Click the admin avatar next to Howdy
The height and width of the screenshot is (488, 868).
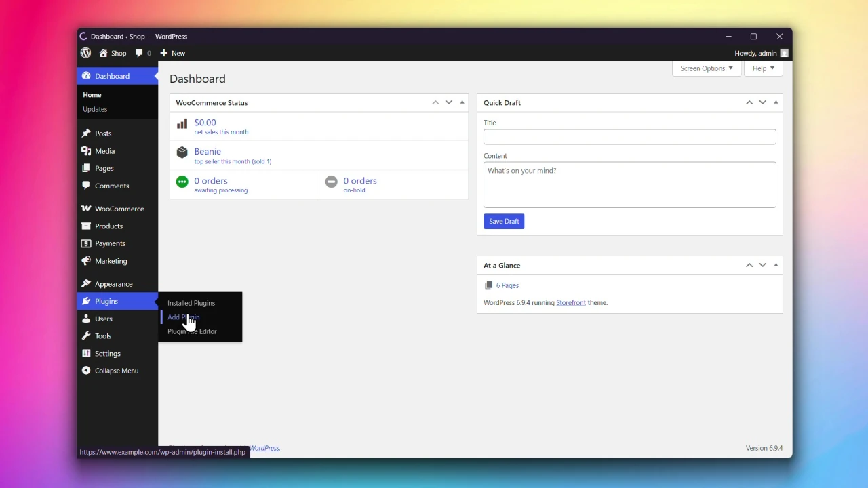click(784, 53)
